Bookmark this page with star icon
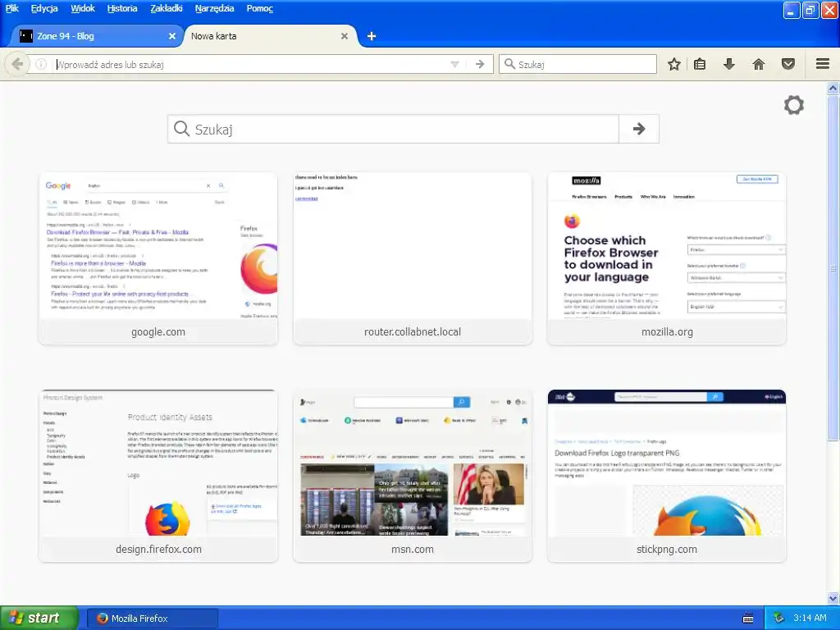Viewport: 840px width, 630px height. (674, 64)
